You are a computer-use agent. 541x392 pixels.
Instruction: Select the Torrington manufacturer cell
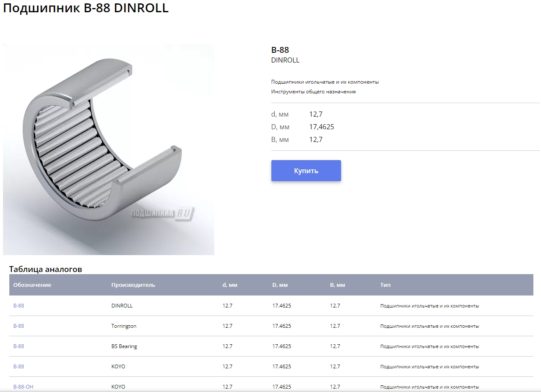click(124, 326)
